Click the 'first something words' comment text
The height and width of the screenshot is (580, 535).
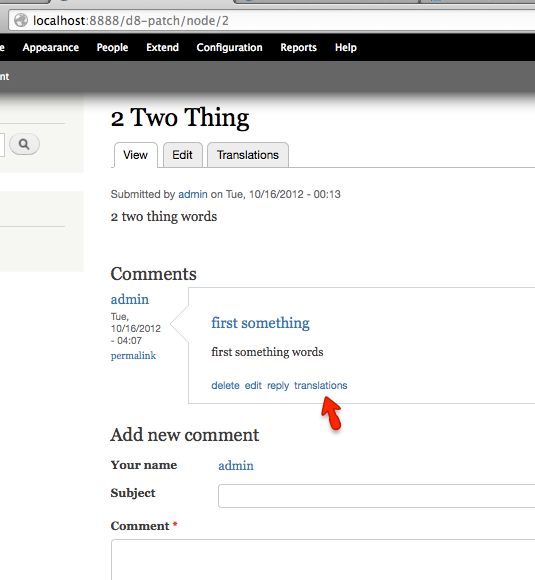(x=267, y=352)
